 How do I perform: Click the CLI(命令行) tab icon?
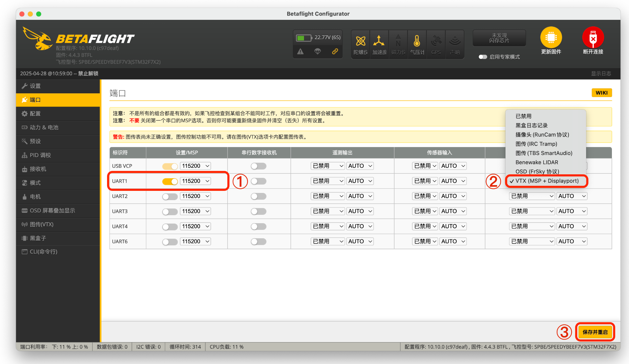click(x=24, y=252)
